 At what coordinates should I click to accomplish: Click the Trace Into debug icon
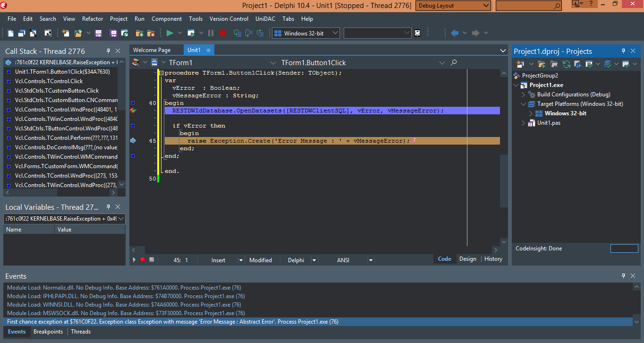(x=237, y=33)
